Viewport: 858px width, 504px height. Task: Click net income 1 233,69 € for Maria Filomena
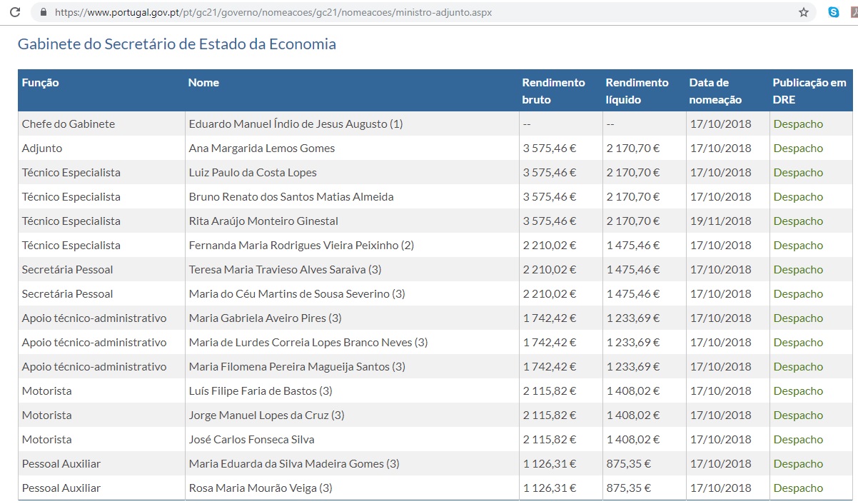pyautogui.click(x=633, y=366)
